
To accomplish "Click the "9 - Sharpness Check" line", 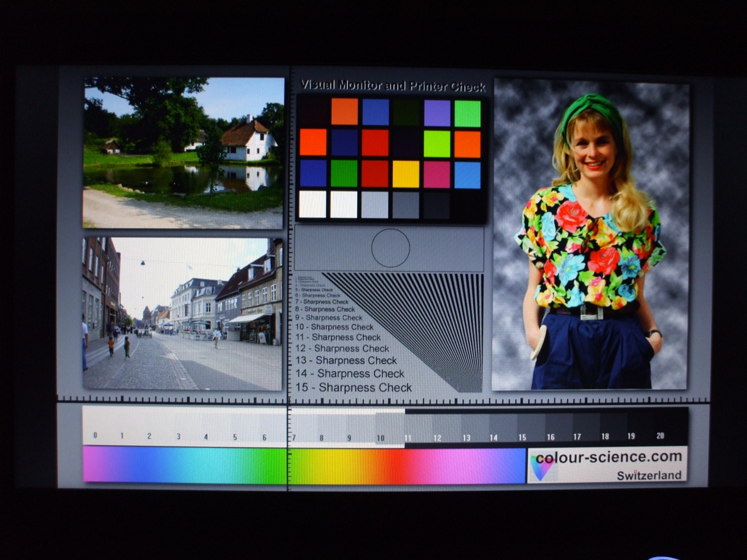I will click(329, 318).
